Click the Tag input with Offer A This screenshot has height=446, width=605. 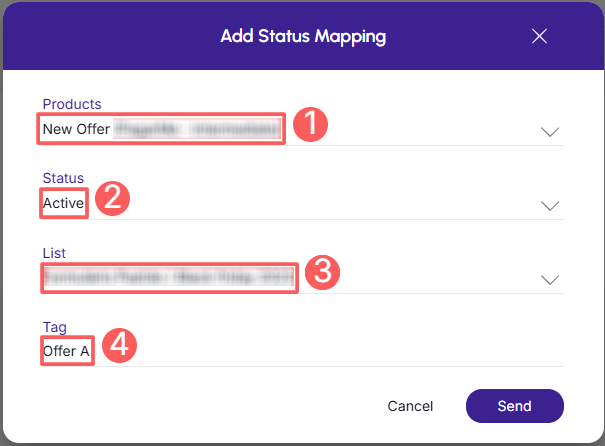point(303,351)
